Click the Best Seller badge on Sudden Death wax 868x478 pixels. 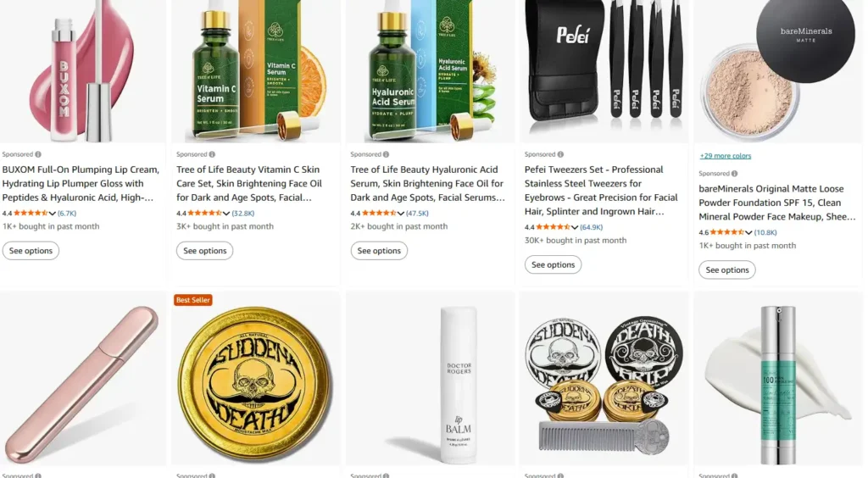[192, 300]
